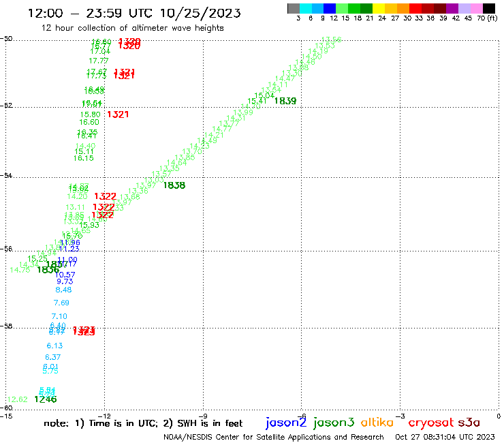504x443 pixels.
Task: Select the wave height value '17.77'
Action: tap(99, 61)
